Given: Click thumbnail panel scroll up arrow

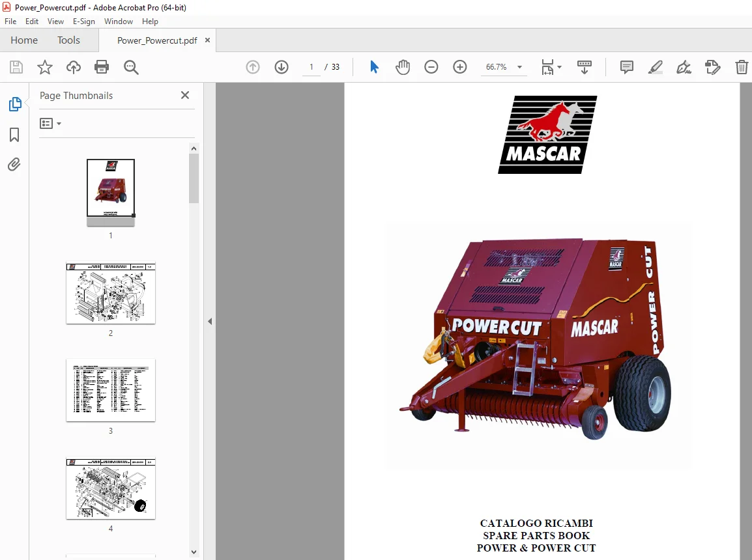Looking at the screenshot, I should [194, 148].
